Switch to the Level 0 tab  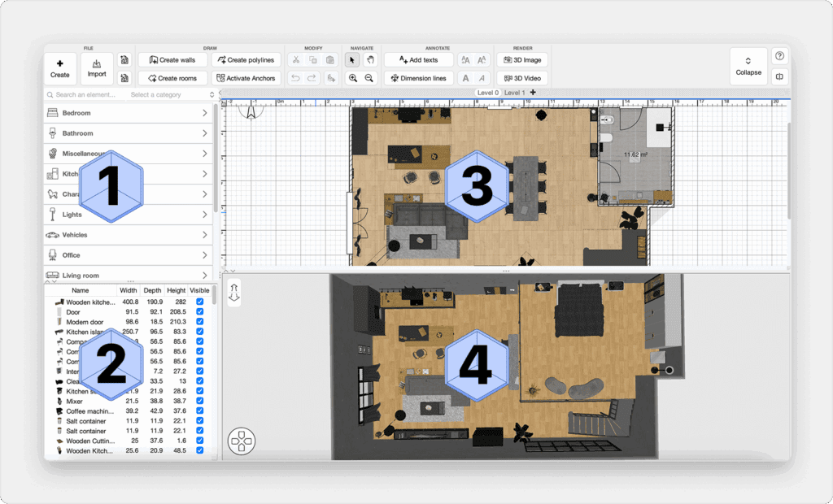pos(487,93)
